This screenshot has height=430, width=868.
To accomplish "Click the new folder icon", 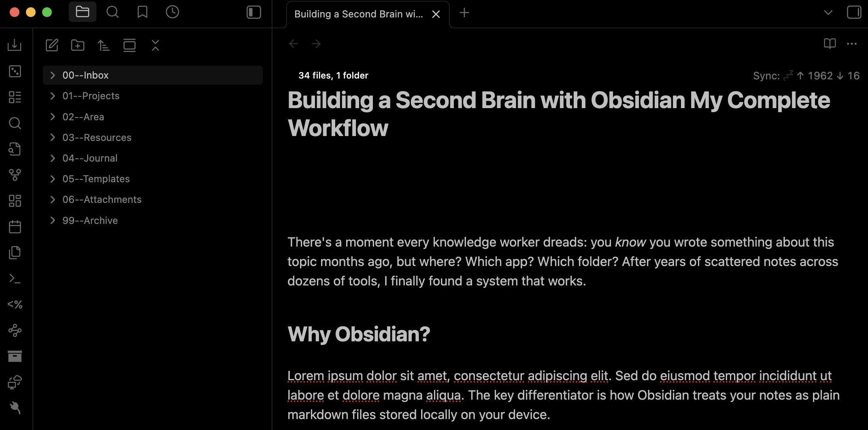I will [78, 45].
